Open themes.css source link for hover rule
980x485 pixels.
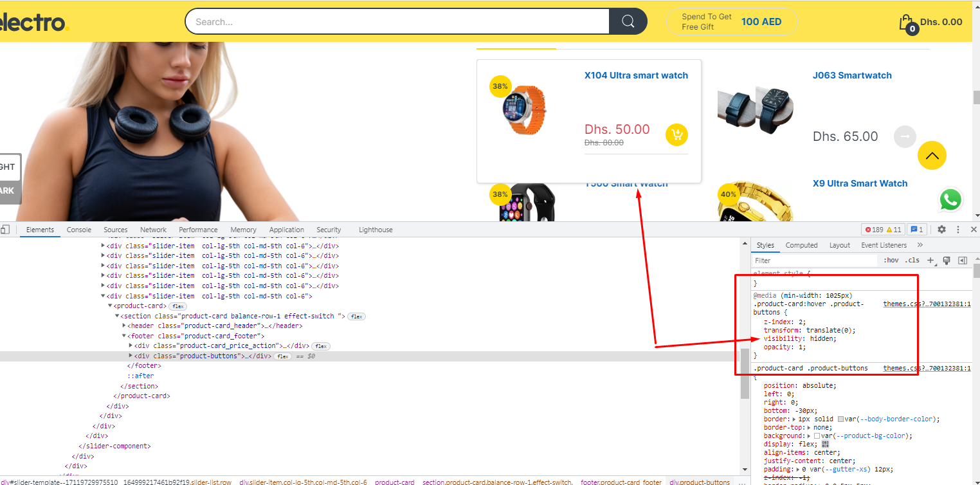(927, 304)
